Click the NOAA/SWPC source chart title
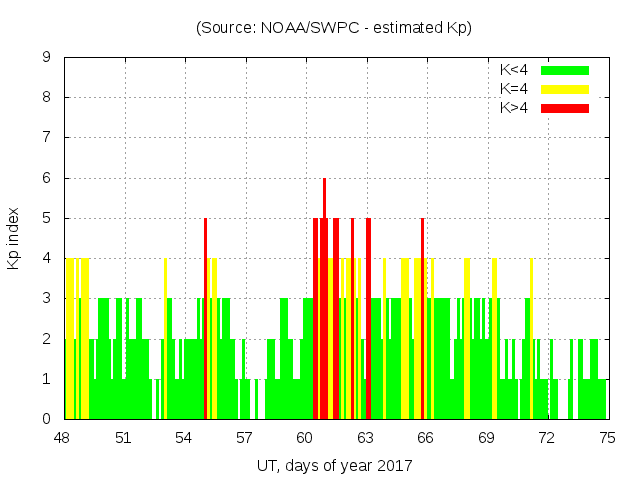The image size is (640, 480). pyautogui.click(x=334, y=28)
